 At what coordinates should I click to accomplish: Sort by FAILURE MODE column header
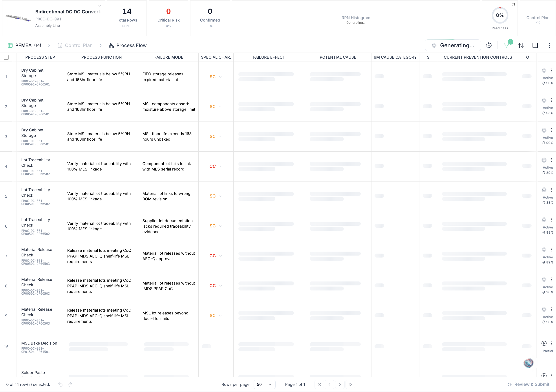pyautogui.click(x=169, y=57)
